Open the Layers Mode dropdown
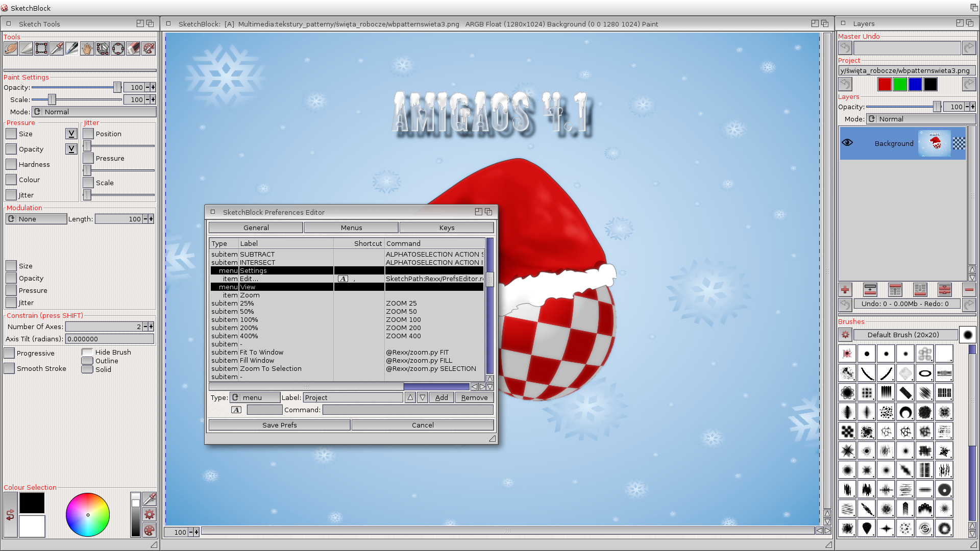This screenshot has width=980, height=551. [x=921, y=119]
